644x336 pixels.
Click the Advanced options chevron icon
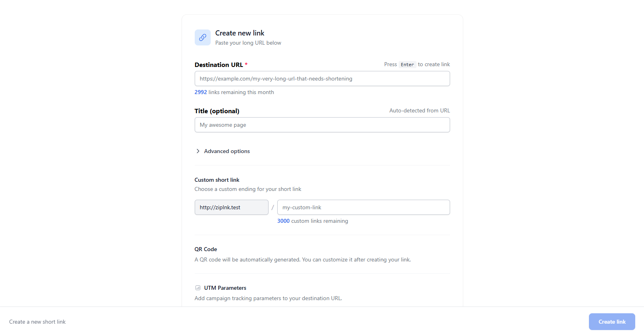[198, 151]
